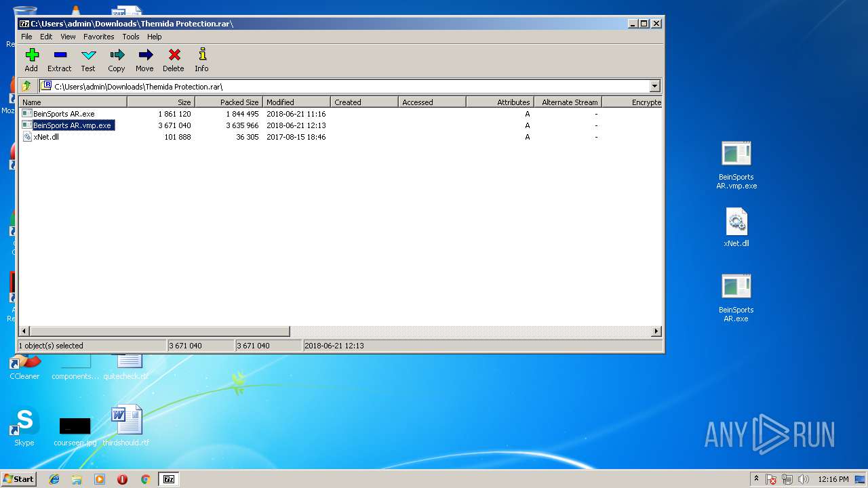This screenshot has width=868, height=488.
Task: Sort files by Size column
Action: (161, 102)
